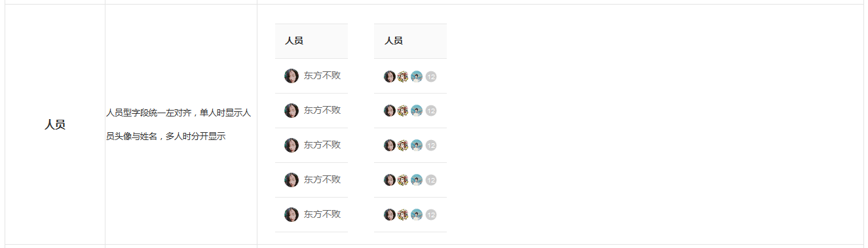Screen dimensions: 868x248
Task: Open the gray 12 badge in the first multi-person row
Action: (431, 77)
